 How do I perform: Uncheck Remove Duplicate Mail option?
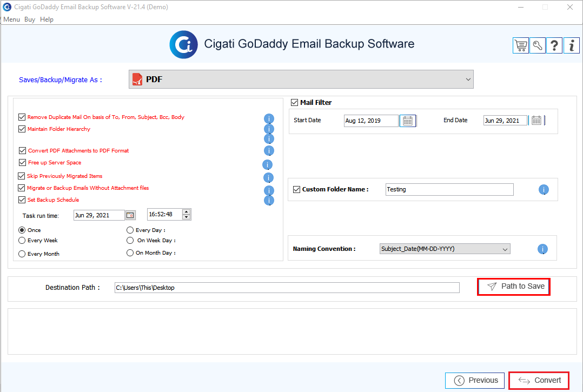pos(22,117)
